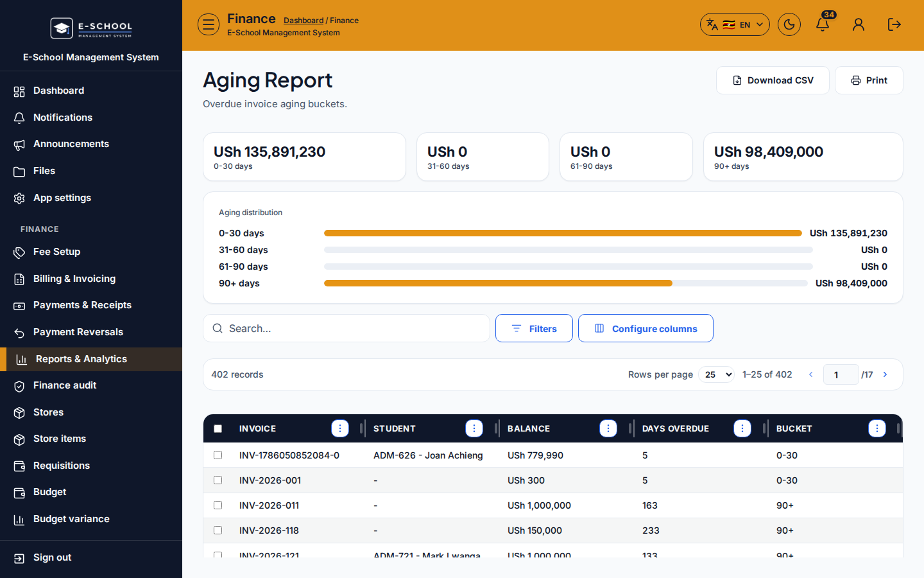Open Budget variance menu item

click(x=91, y=519)
